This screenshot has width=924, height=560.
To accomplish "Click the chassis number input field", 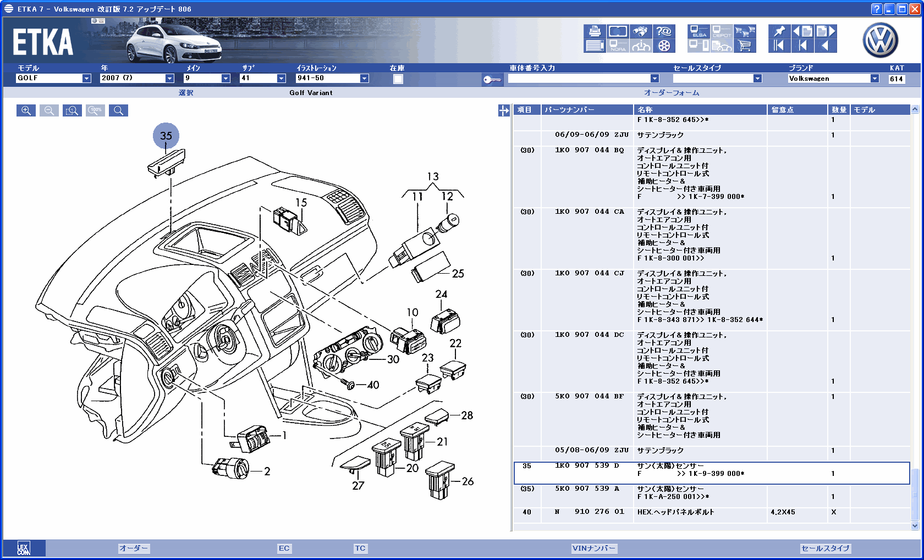I will click(579, 79).
